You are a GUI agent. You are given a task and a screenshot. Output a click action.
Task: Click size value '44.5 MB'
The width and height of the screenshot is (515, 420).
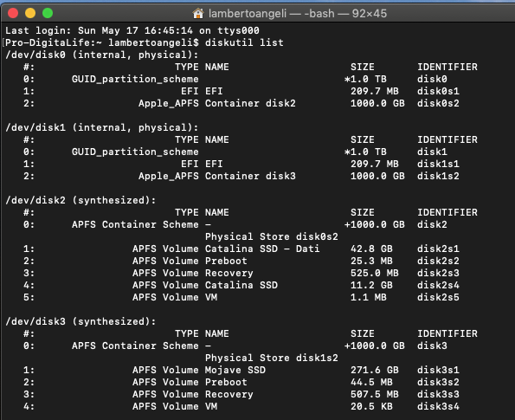click(371, 382)
